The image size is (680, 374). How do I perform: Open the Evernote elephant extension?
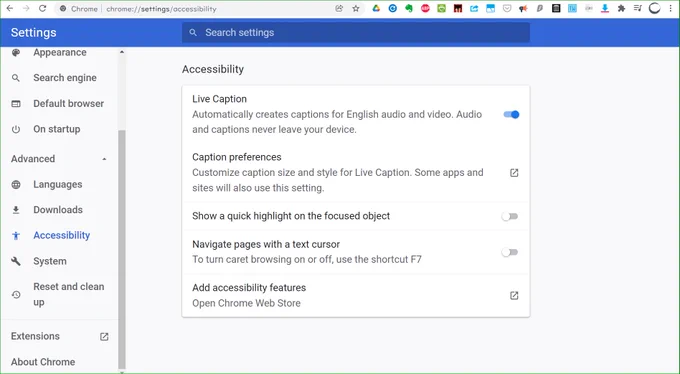tap(409, 8)
